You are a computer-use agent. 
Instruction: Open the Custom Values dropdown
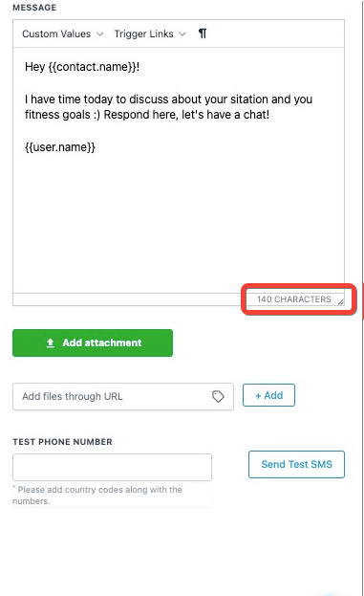pyautogui.click(x=63, y=33)
